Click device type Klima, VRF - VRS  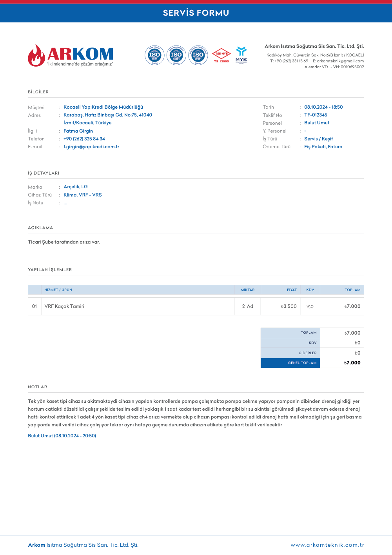(83, 195)
